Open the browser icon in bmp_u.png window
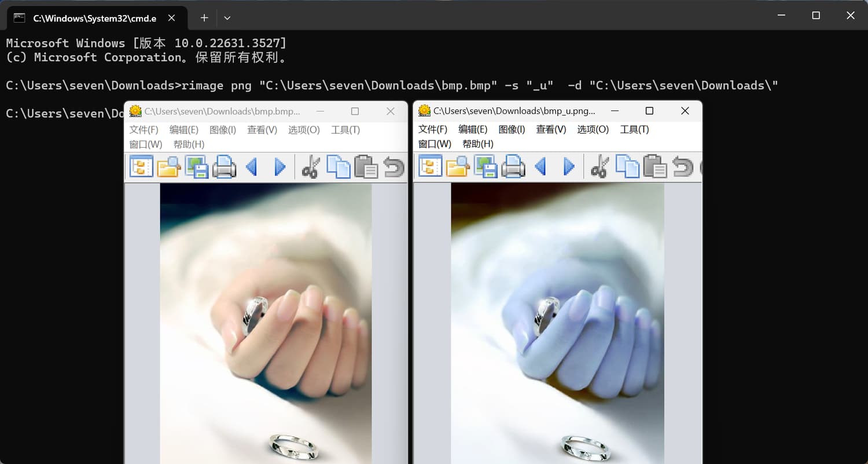The height and width of the screenshot is (464, 868). (431, 167)
